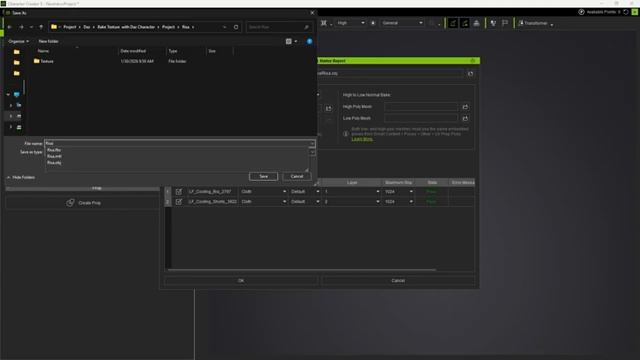The width and height of the screenshot is (640, 360).
Task: Go forward in Save As dialog
Action: tap(21, 27)
